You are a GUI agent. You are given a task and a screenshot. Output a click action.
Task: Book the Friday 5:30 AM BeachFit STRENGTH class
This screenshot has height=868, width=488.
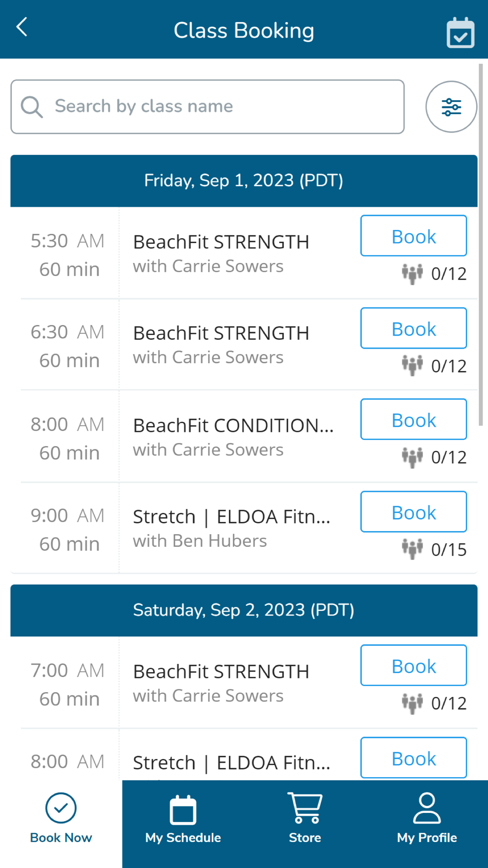tap(413, 236)
